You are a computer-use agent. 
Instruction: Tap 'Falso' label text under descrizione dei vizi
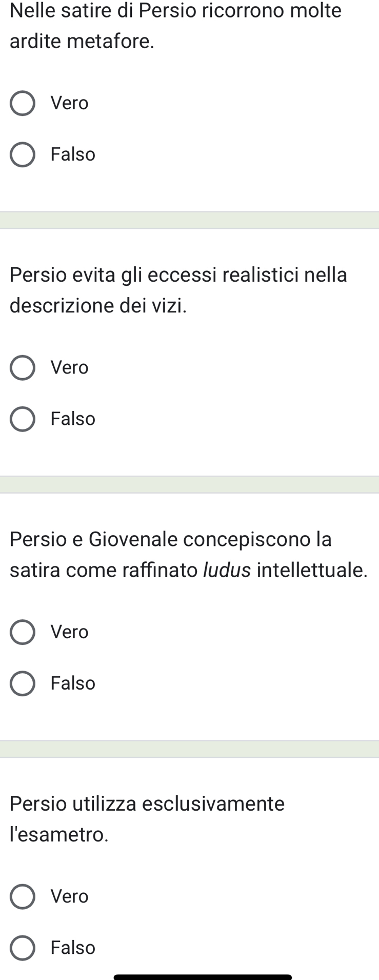click(x=73, y=419)
